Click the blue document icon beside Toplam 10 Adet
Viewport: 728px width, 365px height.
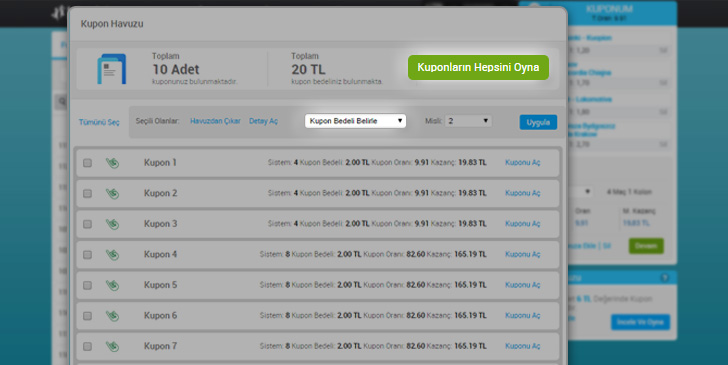pyautogui.click(x=111, y=69)
